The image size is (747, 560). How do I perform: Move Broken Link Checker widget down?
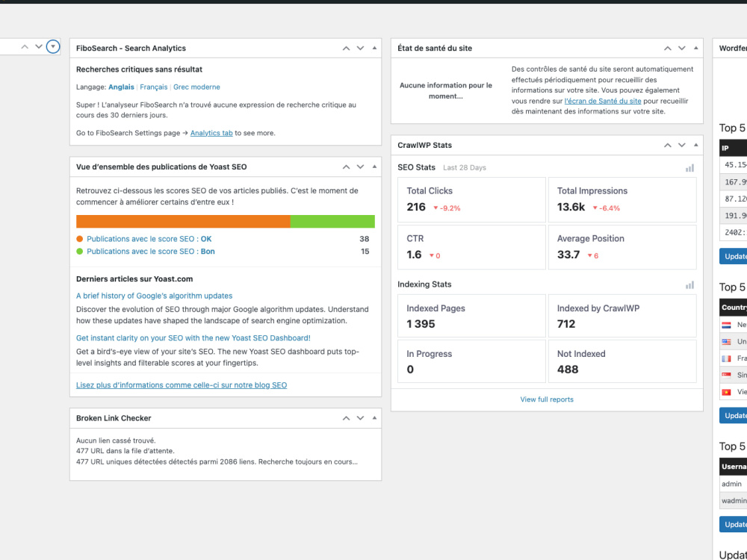(360, 418)
